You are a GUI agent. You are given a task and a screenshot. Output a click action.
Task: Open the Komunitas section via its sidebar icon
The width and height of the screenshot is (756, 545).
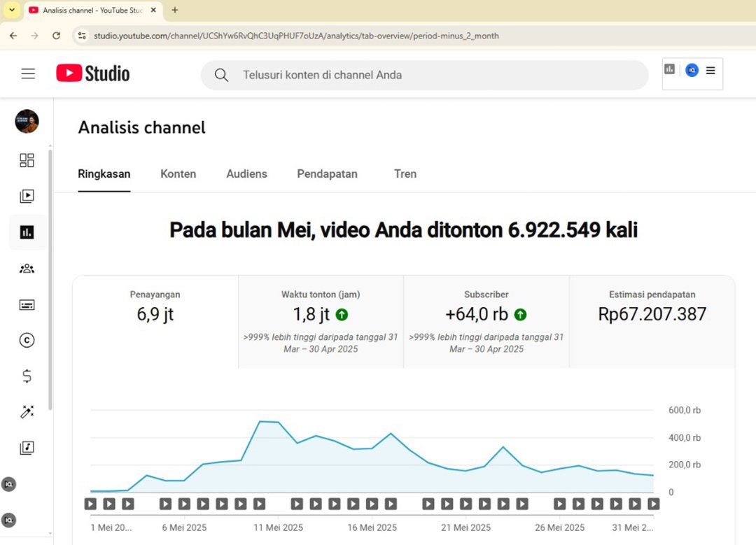point(27,269)
